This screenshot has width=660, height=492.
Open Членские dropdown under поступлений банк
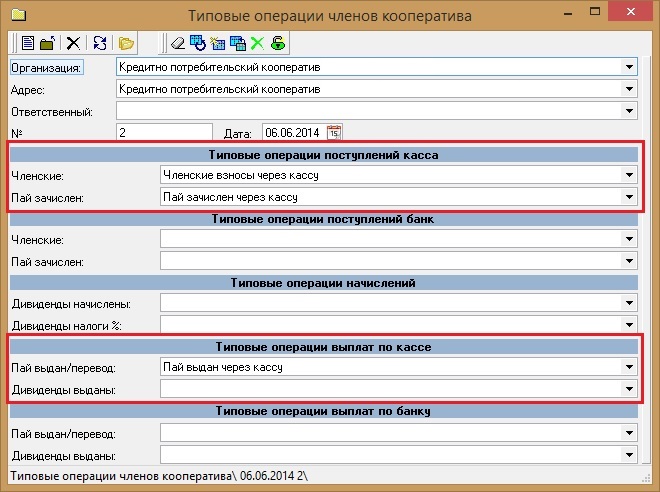pyautogui.click(x=629, y=239)
